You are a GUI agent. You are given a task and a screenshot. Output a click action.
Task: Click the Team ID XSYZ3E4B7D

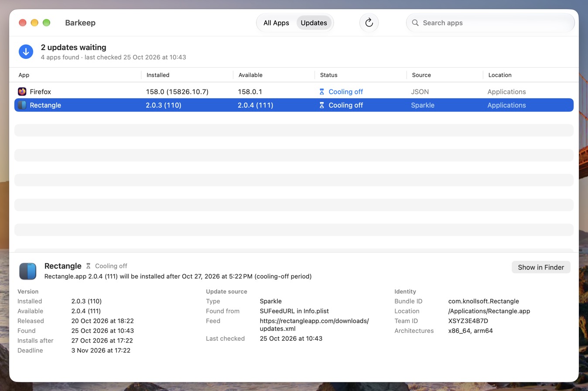click(x=468, y=321)
